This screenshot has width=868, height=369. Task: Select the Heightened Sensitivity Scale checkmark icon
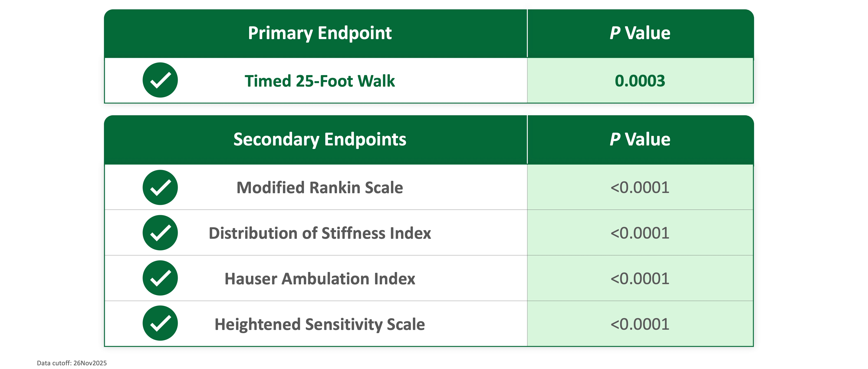coord(160,323)
